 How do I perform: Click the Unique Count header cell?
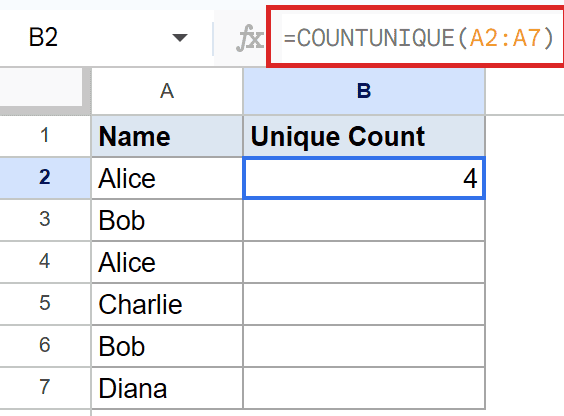coord(364,136)
